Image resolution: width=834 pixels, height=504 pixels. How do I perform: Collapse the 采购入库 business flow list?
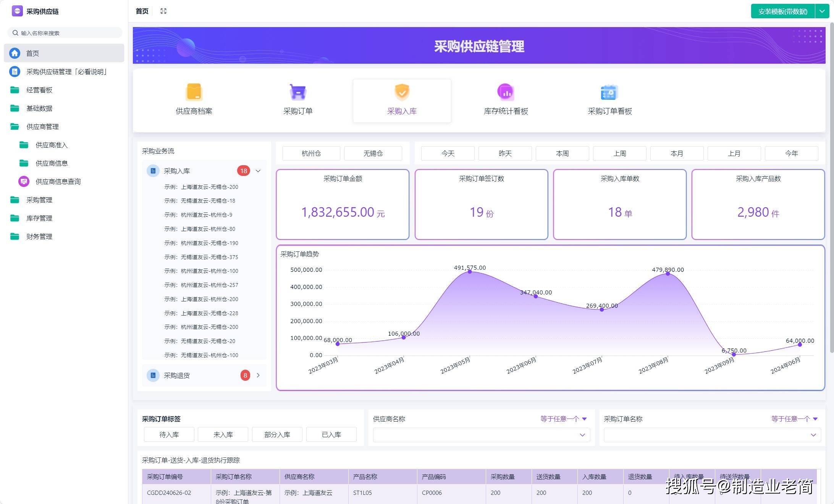pyautogui.click(x=258, y=171)
